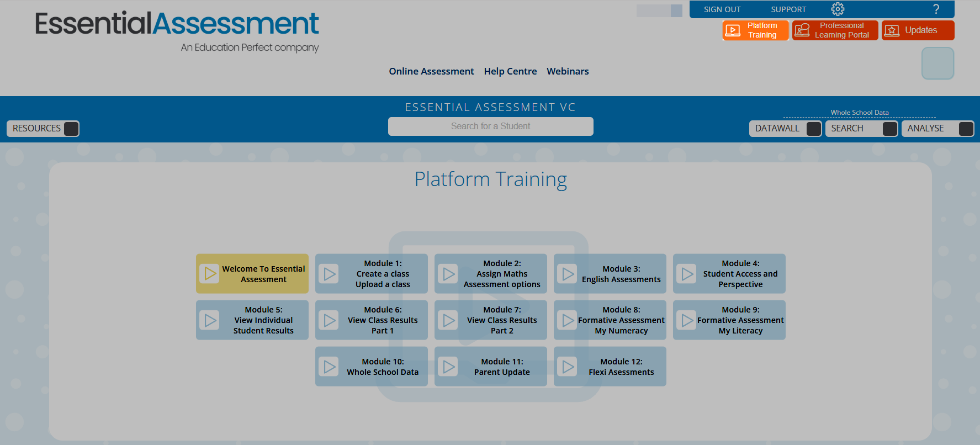The width and height of the screenshot is (980, 445).
Task: Play Module 8 My Numeracy icon
Action: pyautogui.click(x=568, y=320)
